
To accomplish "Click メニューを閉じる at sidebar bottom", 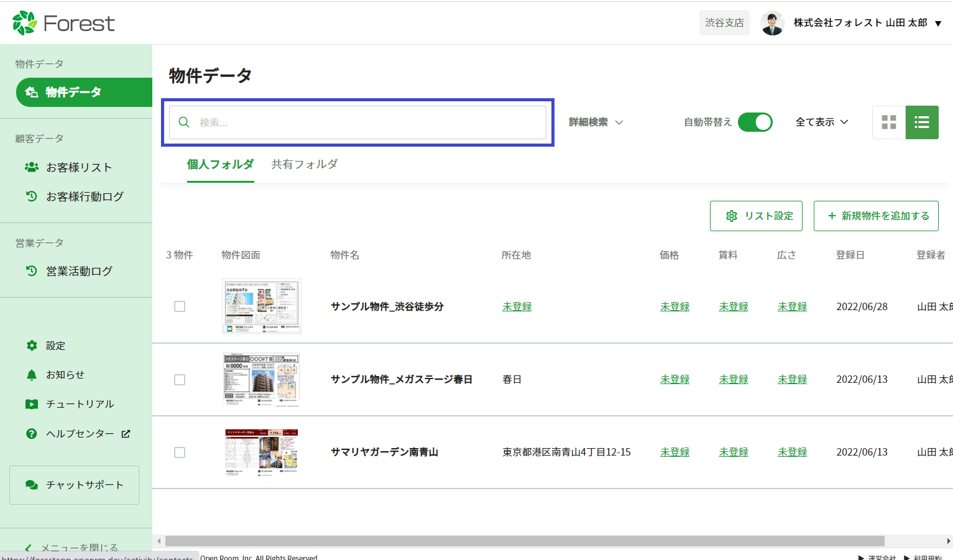I will pyautogui.click(x=80, y=548).
